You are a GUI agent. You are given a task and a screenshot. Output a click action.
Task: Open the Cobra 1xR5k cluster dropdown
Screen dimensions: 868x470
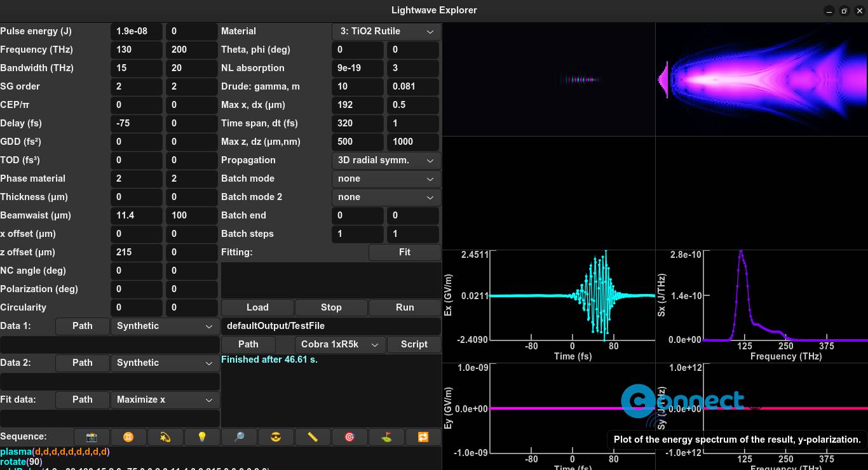point(340,344)
